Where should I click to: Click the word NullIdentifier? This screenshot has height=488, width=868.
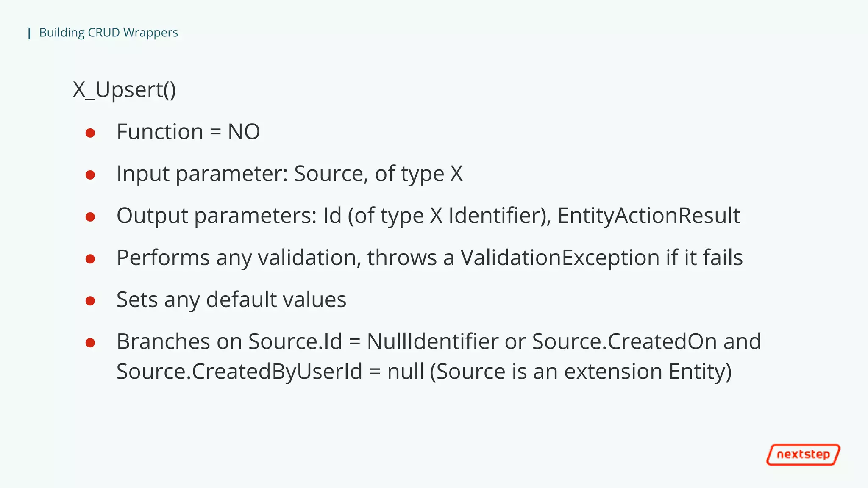coord(432,341)
